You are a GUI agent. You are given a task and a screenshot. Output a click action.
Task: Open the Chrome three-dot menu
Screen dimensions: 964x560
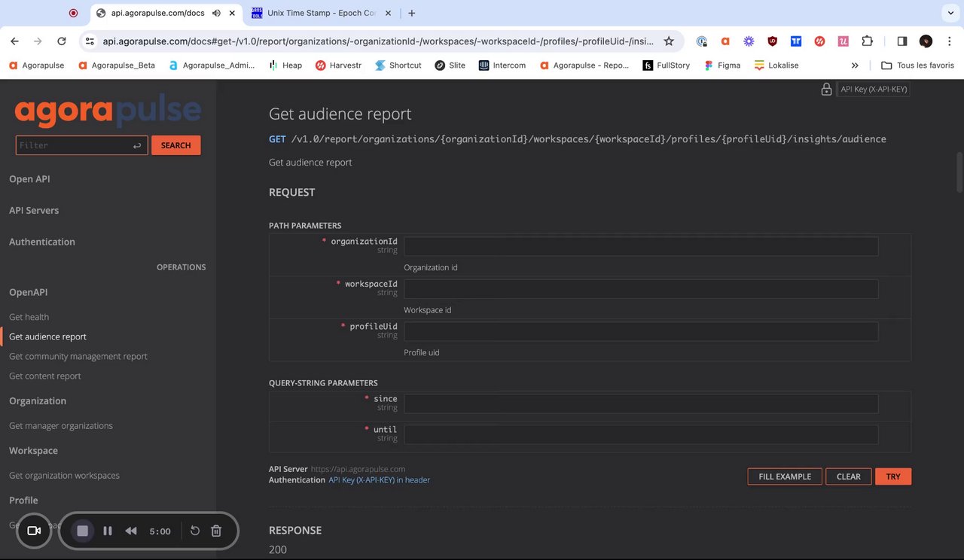click(x=950, y=41)
